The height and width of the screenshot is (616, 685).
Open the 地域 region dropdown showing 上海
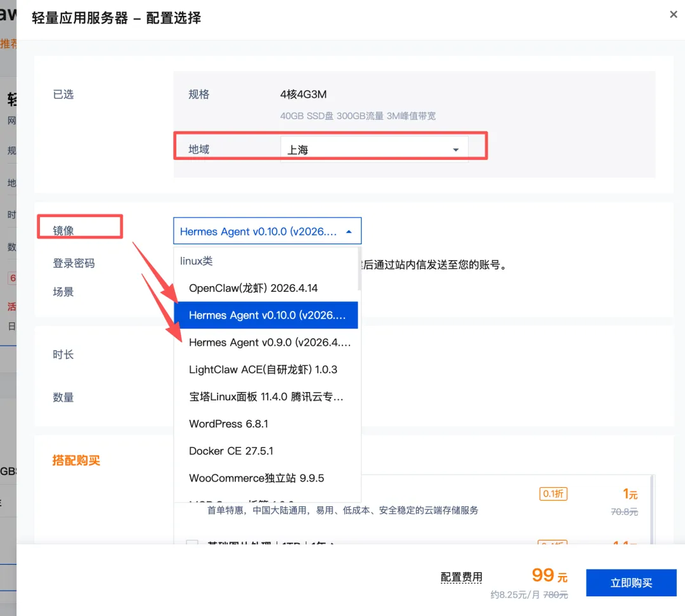click(x=374, y=150)
